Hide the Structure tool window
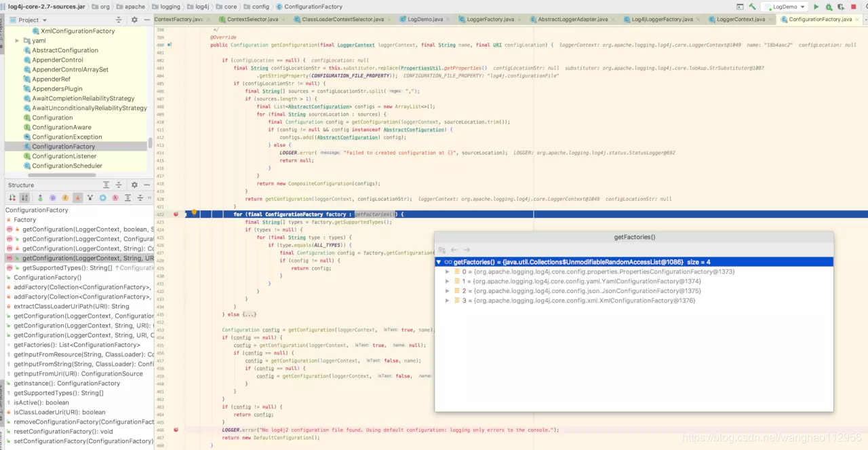The width and height of the screenshot is (868, 450). (146, 185)
